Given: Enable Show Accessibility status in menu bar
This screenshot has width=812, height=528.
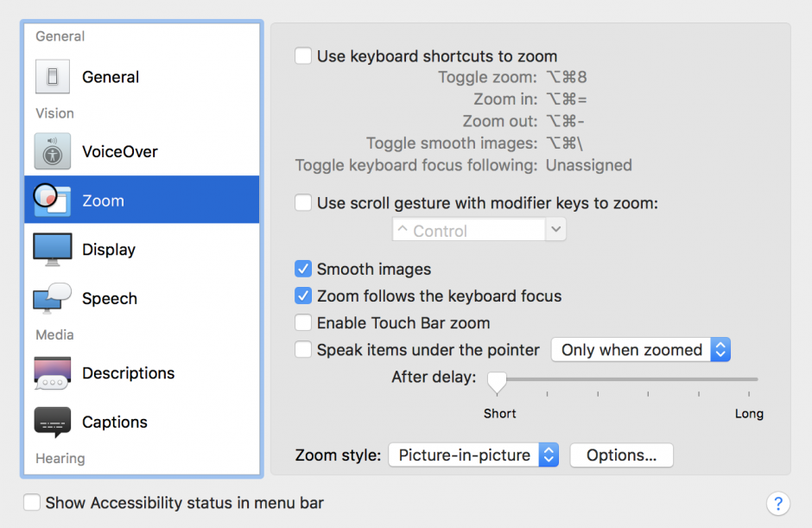Looking at the screenshot, I should point(32,502).
